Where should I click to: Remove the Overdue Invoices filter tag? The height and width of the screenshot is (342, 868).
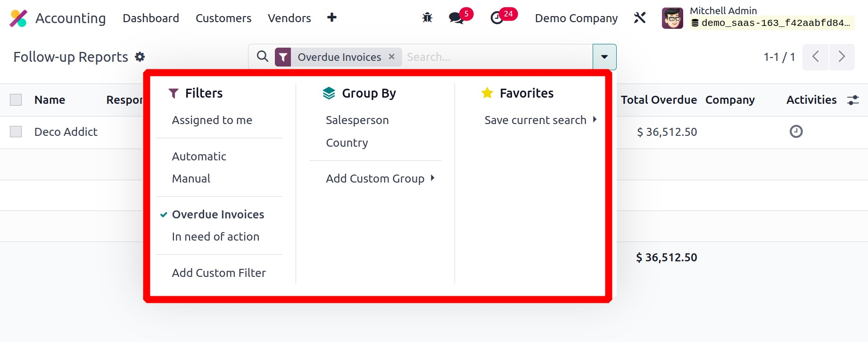tap(391, 57)
